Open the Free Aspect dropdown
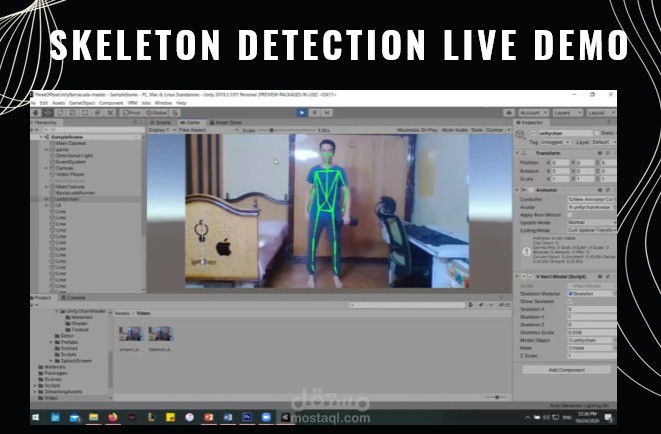 tap(209, 130)
